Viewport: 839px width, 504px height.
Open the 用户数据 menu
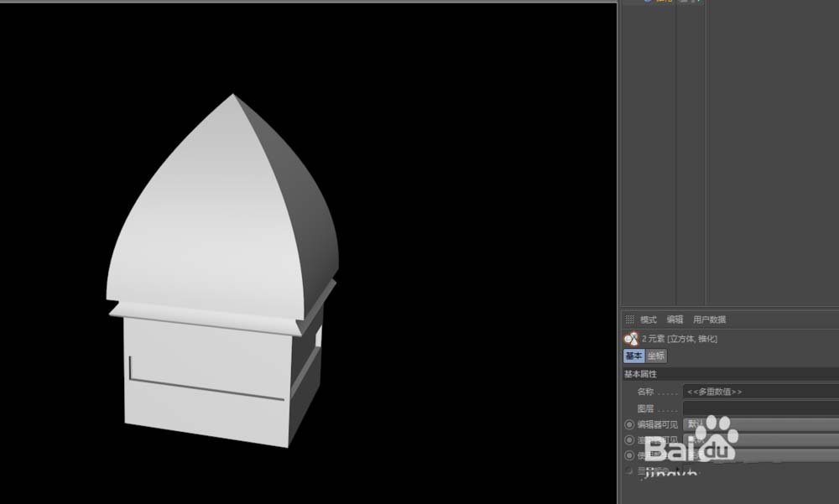[x=709, y=320]
